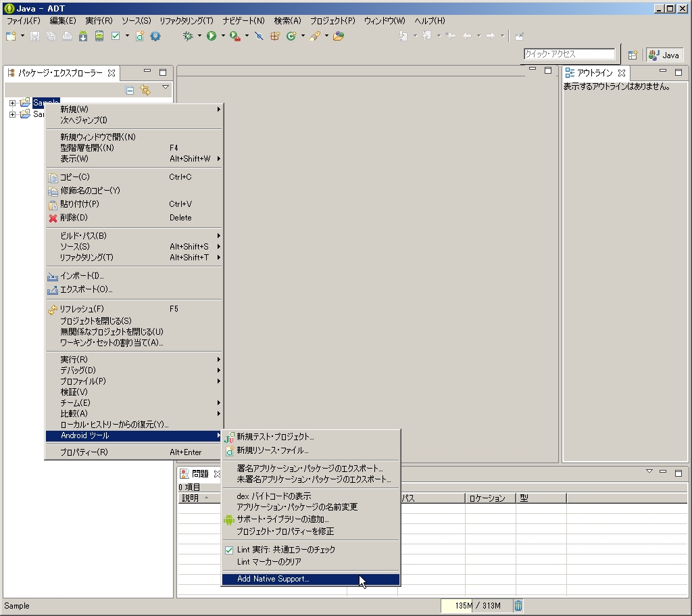This screenshot has height=616, width=692.
Task: Select 削除(D) in context menu
Action: (134, 218)
